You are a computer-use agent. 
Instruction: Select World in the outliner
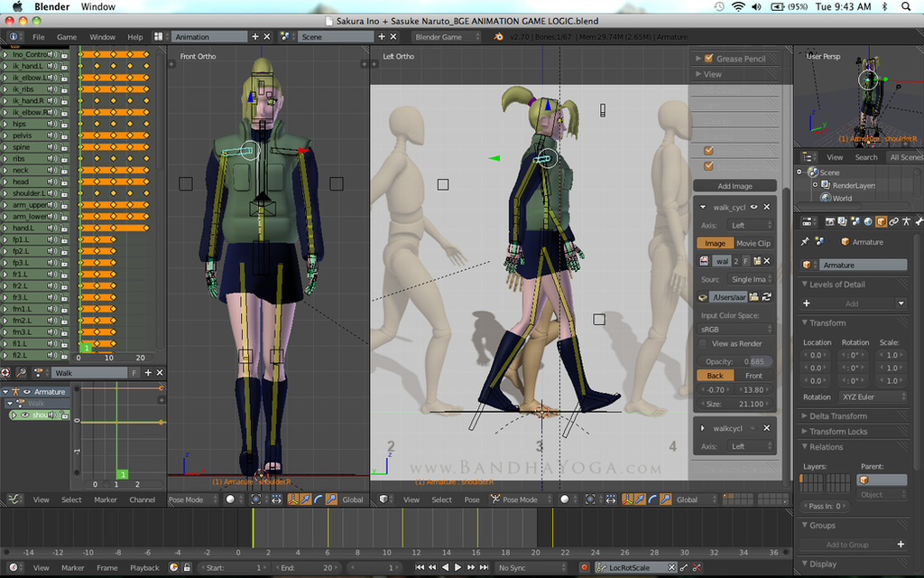pyautogui.click(x=842, y=198)
